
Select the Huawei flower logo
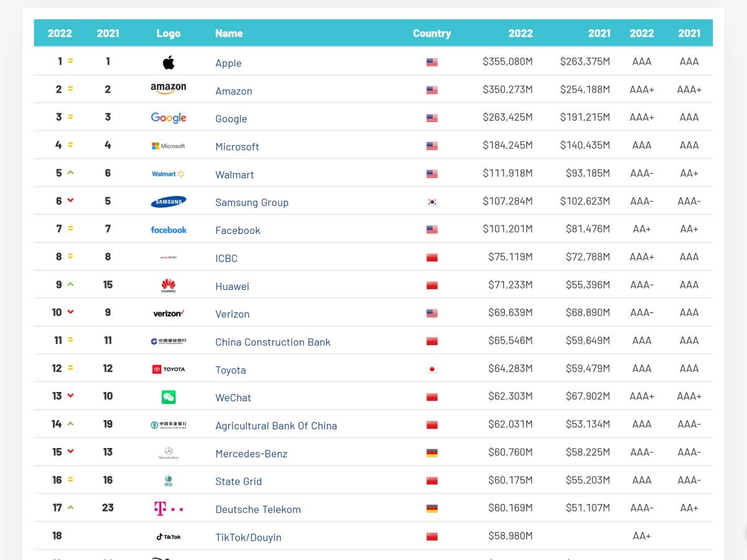tap(168, 284)
